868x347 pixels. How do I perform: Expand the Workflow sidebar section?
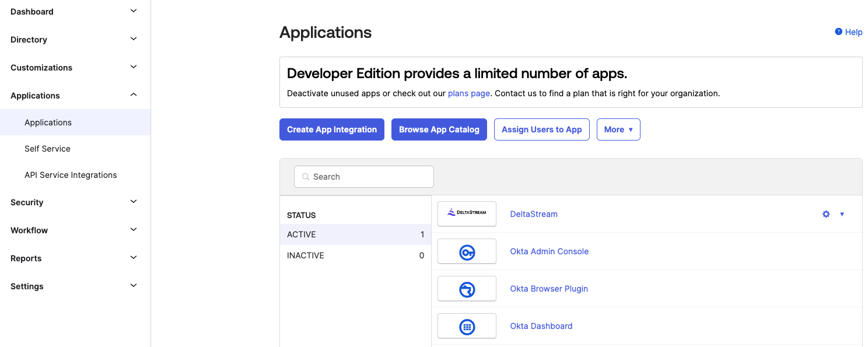point(134,230)
